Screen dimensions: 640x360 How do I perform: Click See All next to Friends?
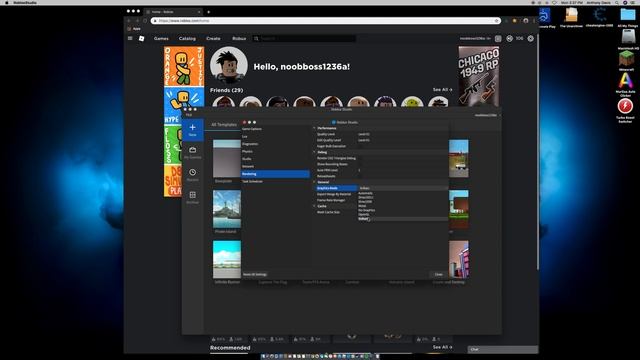click(442, 89)
